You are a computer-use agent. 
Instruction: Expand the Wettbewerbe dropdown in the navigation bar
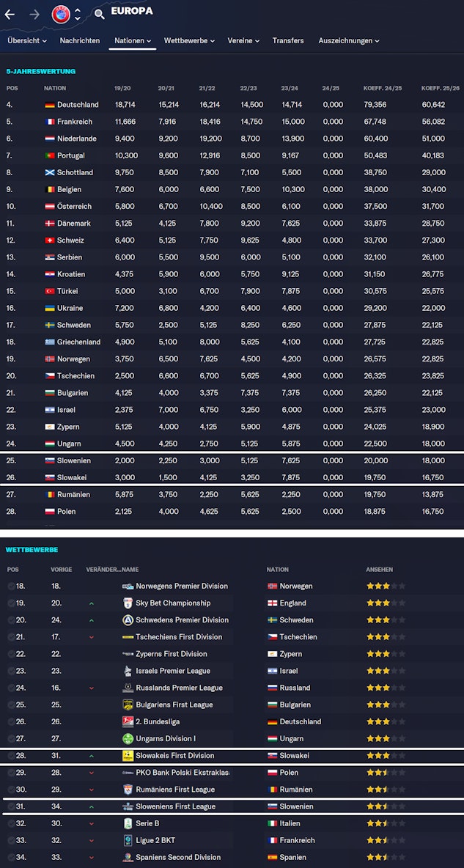[x=189, y=41]
